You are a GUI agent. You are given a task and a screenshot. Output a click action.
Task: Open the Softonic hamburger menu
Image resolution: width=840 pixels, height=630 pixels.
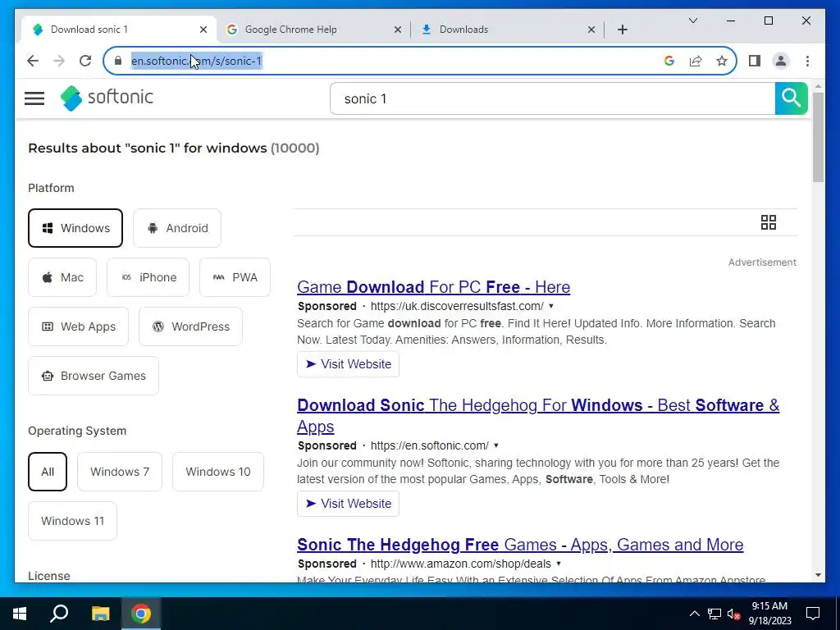pos(34,98)
